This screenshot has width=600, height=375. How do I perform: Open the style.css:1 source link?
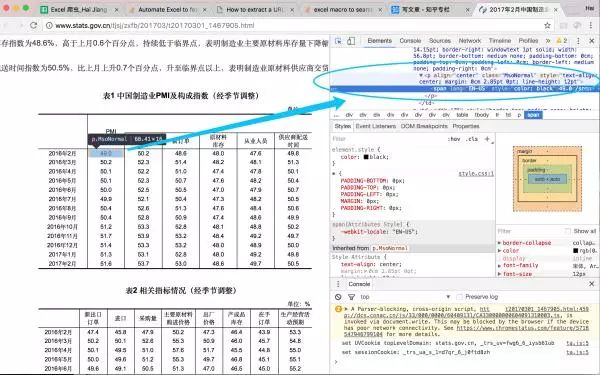pyautogui.click(x=476, y=173)
